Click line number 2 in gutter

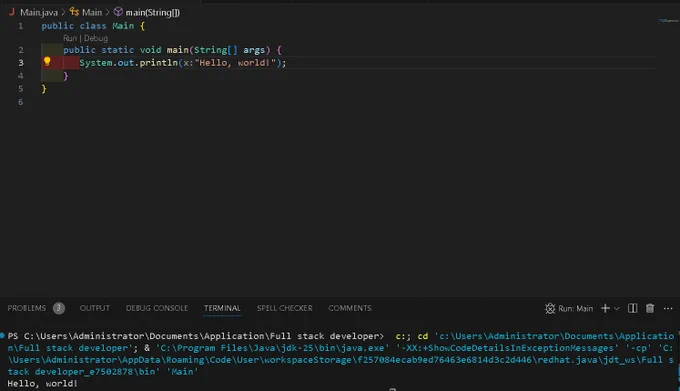(x=20, y=50)
